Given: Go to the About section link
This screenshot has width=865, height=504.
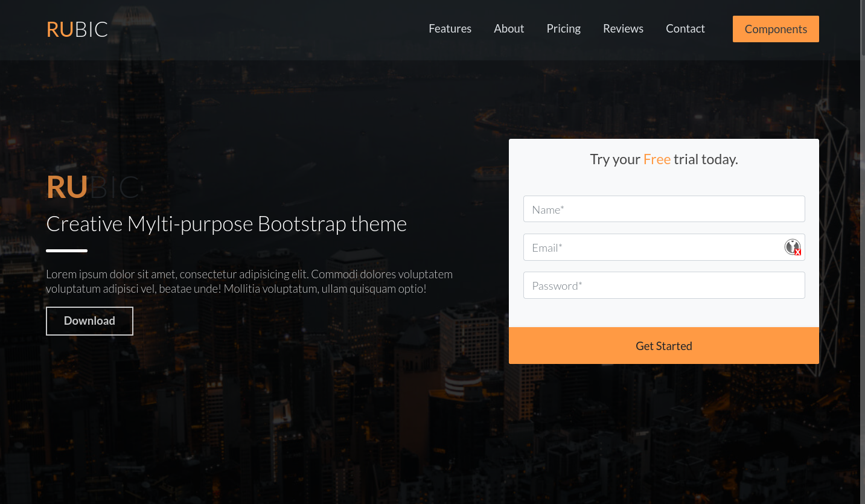Looking at the screenshot, I should [x=509, y=28].
